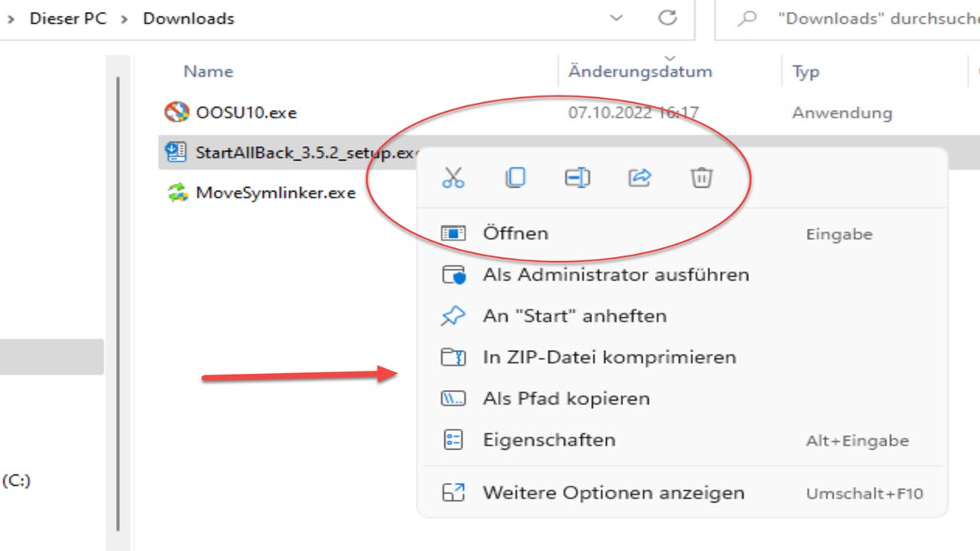Screen dimensions: 980x551
Task: Expand the address bar history dropdown
Action: tap(618, 18)
